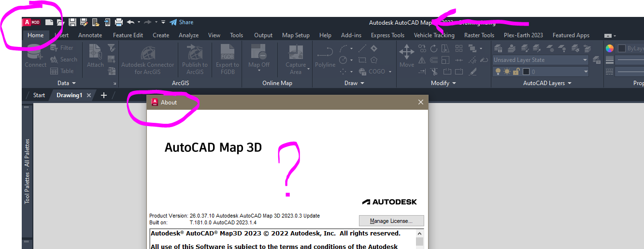Toggle the layer lock padlock icon
The width and height of the screenshot is (644, 249).
[516, 72]
